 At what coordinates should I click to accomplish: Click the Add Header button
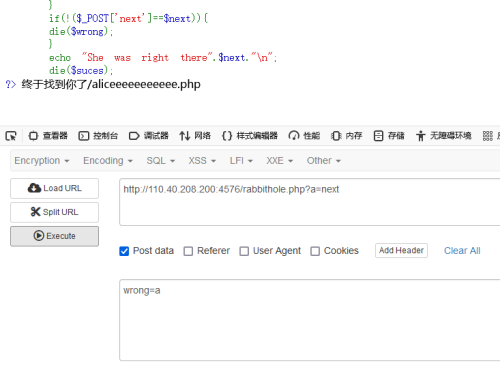[401, 250]
